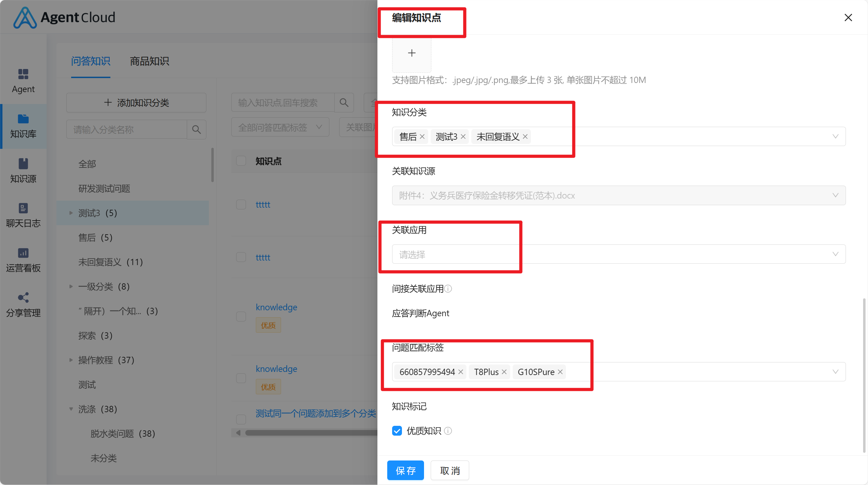This screenshot has height=485, width=868.
Task: Open the first knowledge link
Action: [276, 307]
